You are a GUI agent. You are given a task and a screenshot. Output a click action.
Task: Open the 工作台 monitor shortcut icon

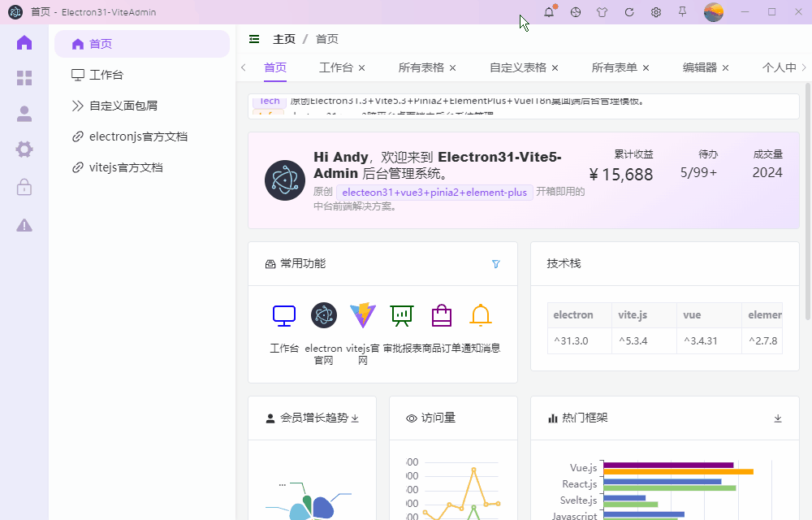[x=284, y=315]
